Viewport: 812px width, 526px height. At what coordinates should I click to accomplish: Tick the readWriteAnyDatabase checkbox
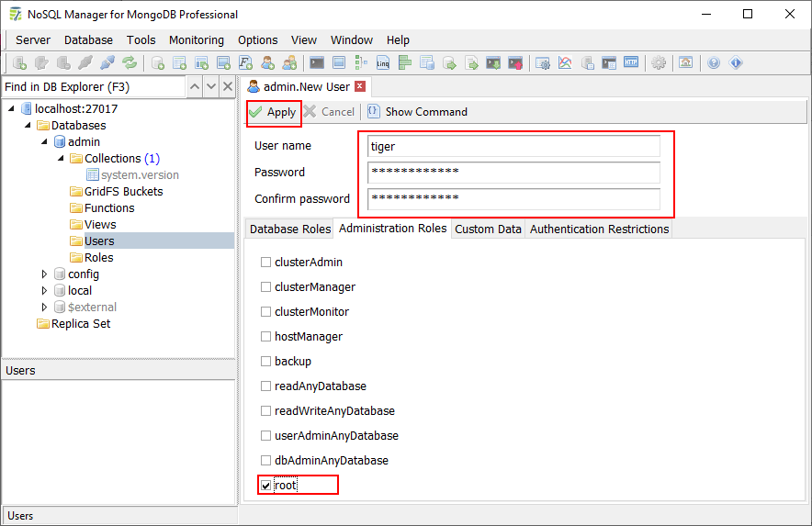coord(266,411)
